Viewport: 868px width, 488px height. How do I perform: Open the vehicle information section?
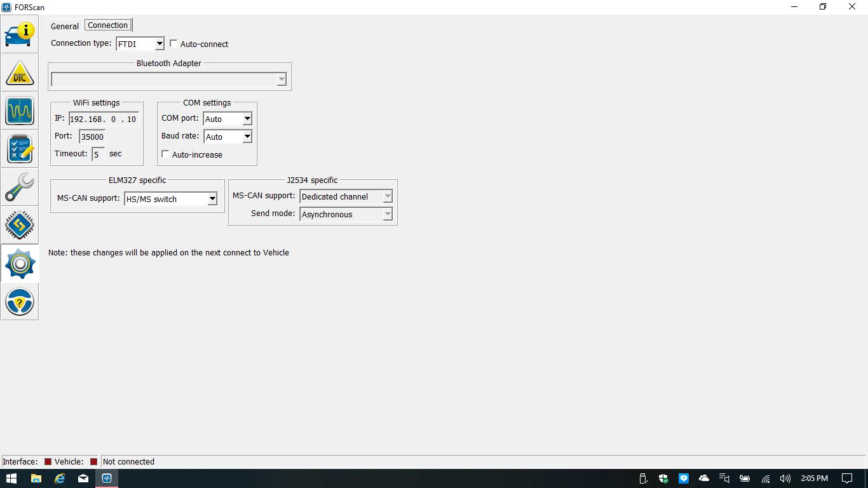coord(20,34)
